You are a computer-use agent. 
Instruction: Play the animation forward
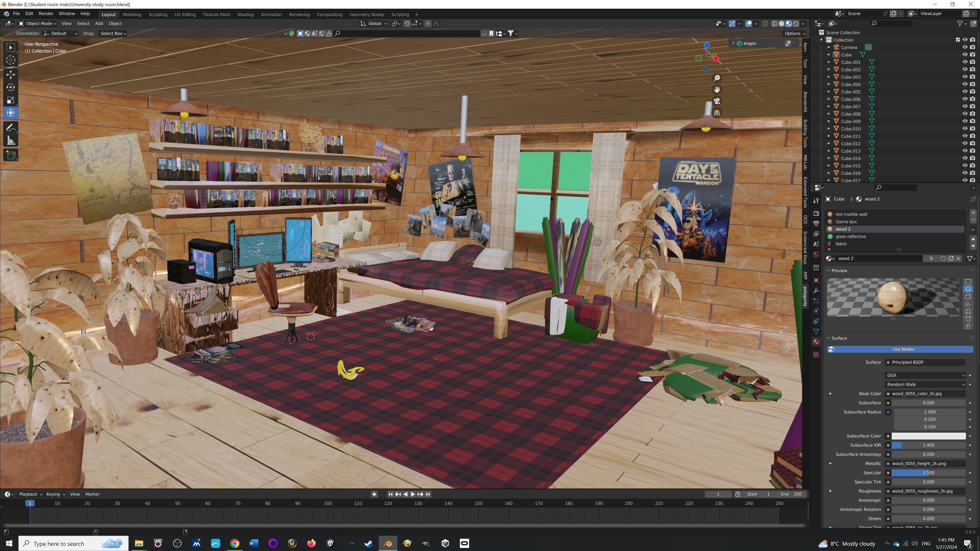[413, 494]
